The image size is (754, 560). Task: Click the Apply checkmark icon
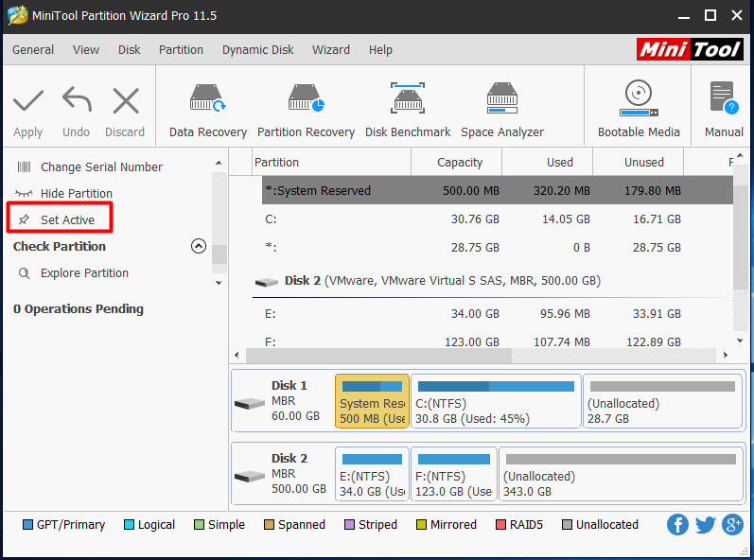pyautogui.click(x=27, y=101)
